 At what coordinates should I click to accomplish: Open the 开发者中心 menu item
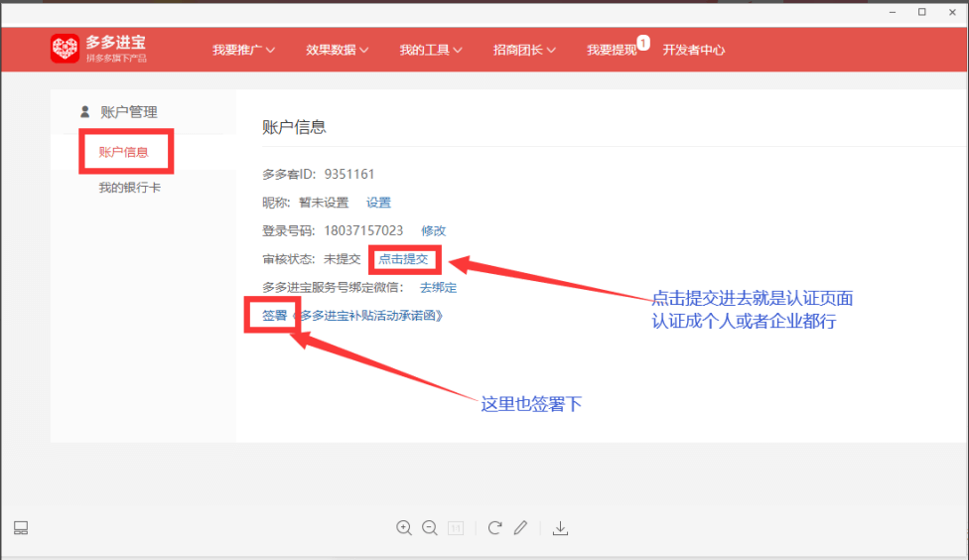pos(693,50)
